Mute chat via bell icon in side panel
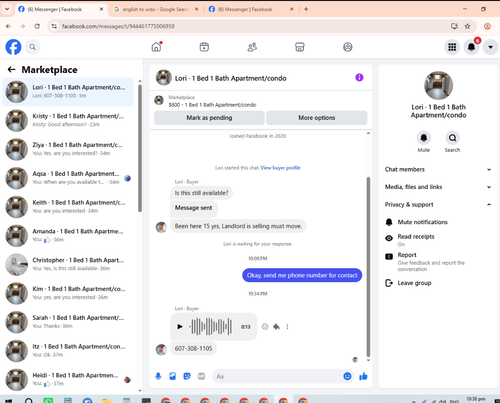This screenshot has width=500, height=403. tap(424, 137)
